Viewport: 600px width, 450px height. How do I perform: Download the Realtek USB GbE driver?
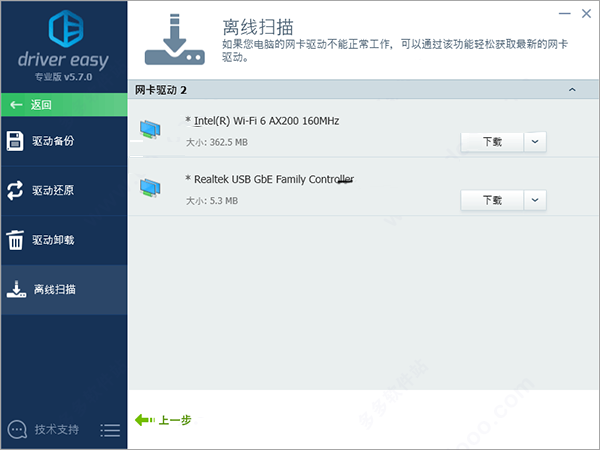(x=492, y=200)
